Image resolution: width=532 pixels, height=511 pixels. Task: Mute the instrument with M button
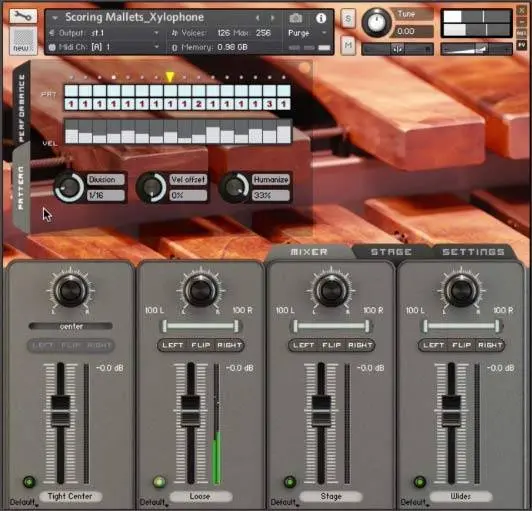pyautogui.click(x=348, y=45)
